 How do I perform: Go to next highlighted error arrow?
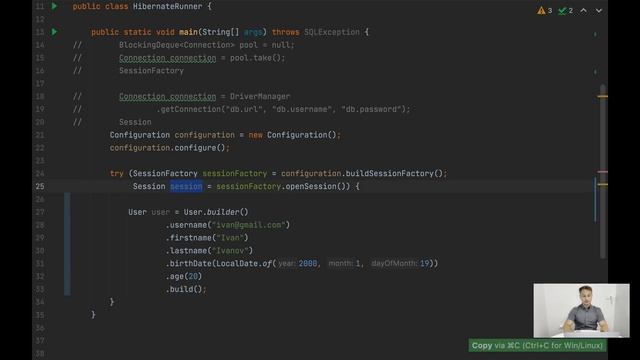[599, 11]
